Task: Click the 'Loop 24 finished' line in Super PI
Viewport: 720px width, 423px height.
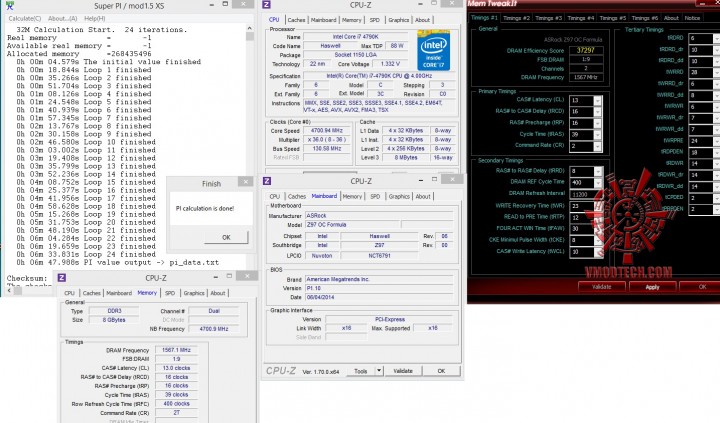Action: (x=86, y=254)
